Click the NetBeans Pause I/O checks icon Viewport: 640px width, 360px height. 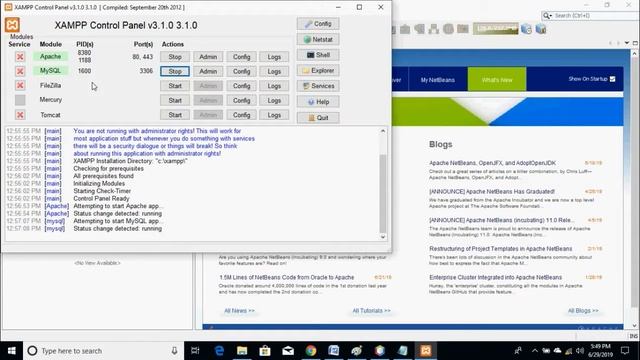540,29
